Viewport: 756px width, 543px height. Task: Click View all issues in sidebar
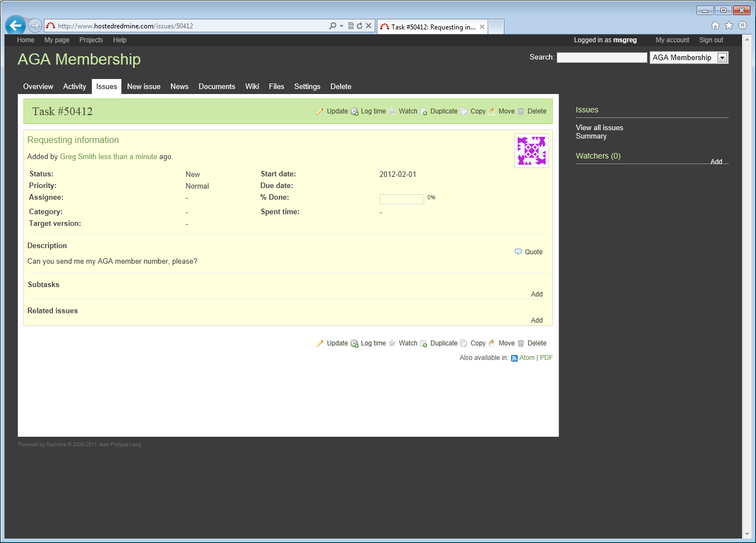pos(600,128)
